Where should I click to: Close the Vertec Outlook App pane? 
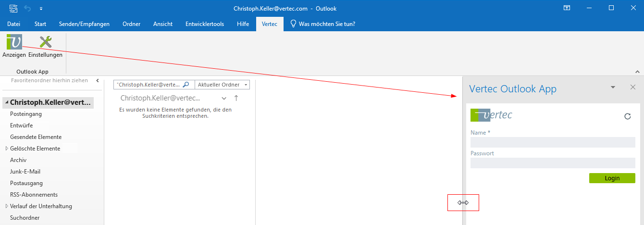(x=632, y=87)
